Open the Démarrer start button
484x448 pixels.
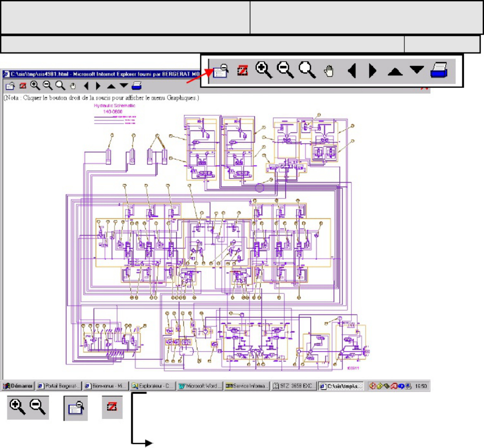pos(18,386)
